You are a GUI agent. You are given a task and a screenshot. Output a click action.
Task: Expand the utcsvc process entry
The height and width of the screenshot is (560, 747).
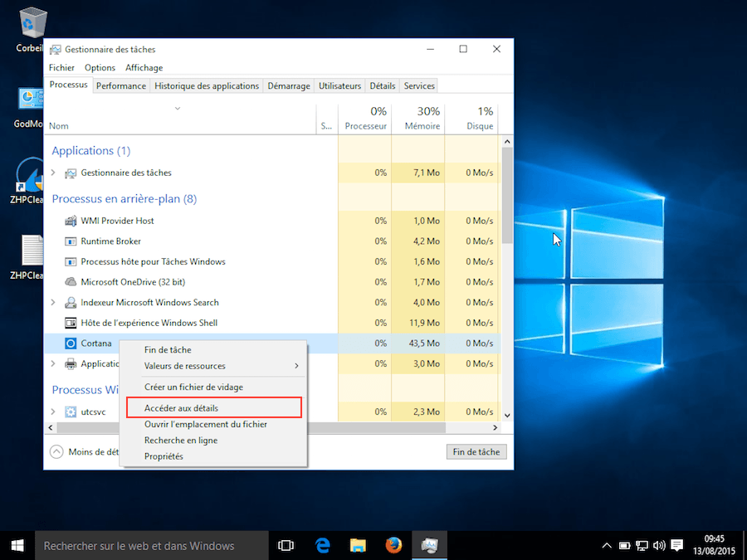(54, 411)
